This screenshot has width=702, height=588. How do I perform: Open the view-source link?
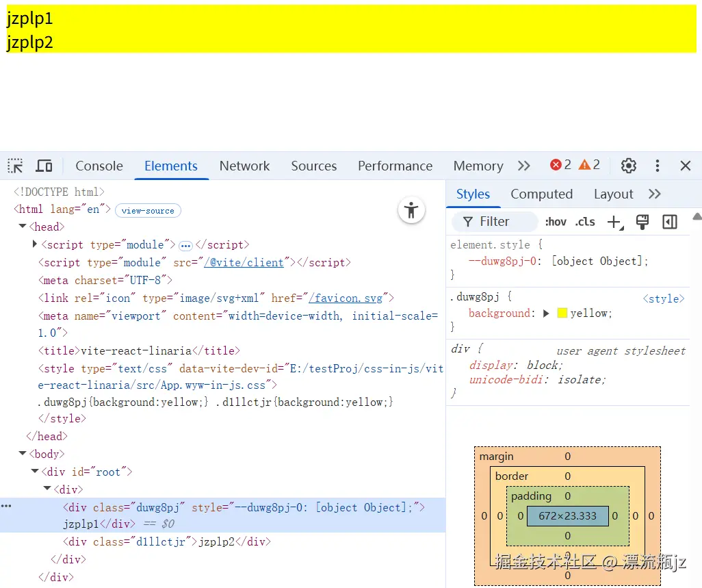pyautogui.click(x=148, y=210)
